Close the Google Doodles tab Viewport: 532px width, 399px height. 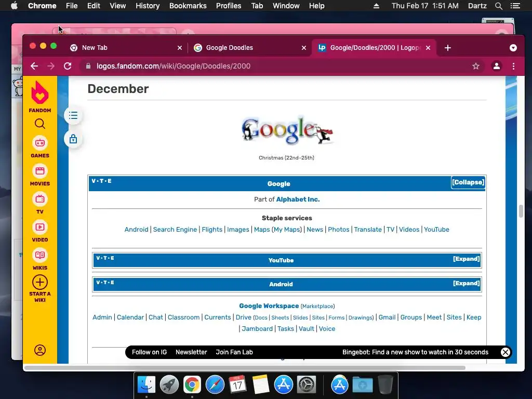coord(303,48)
